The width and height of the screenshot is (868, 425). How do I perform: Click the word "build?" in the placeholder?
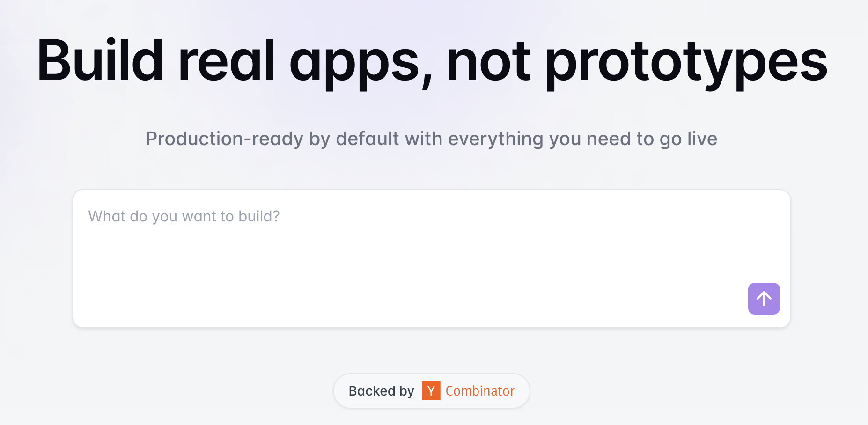tap(258, 216)
